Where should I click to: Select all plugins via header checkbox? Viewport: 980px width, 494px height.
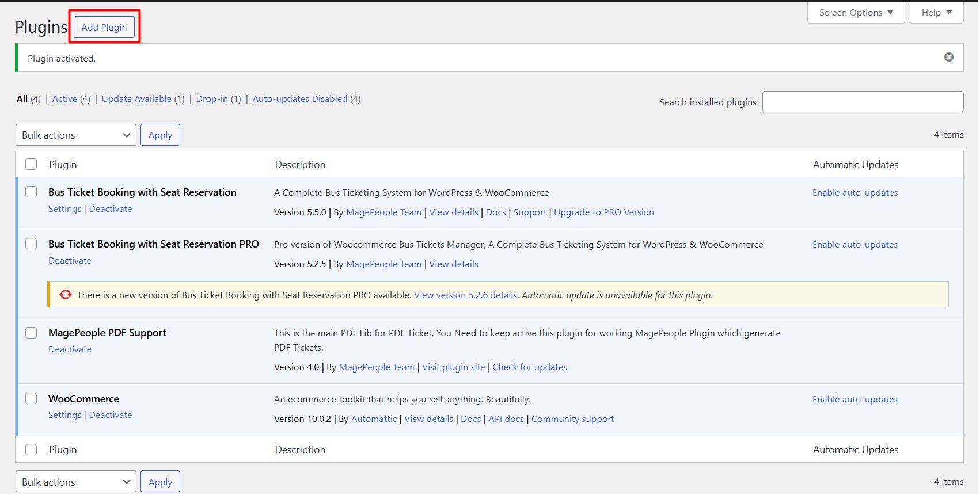tap(31, 164)
